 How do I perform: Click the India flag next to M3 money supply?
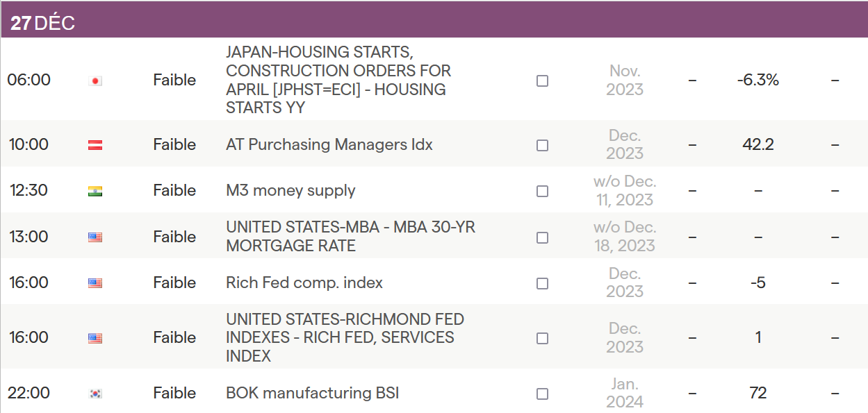tap(95, 191)
